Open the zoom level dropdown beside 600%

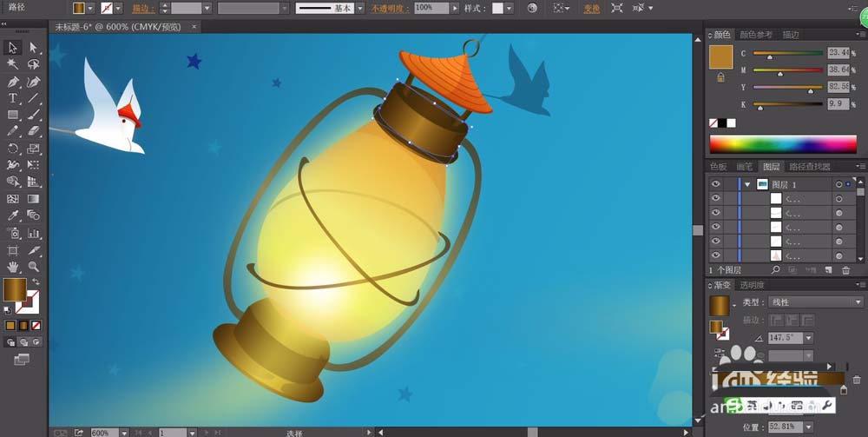point(124,433)
